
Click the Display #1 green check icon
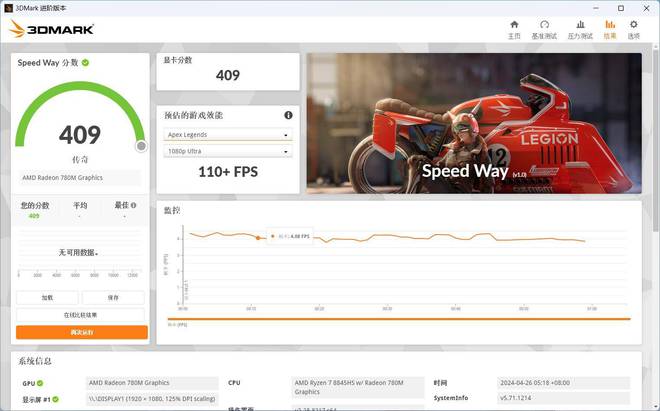[x=56, y=399]
